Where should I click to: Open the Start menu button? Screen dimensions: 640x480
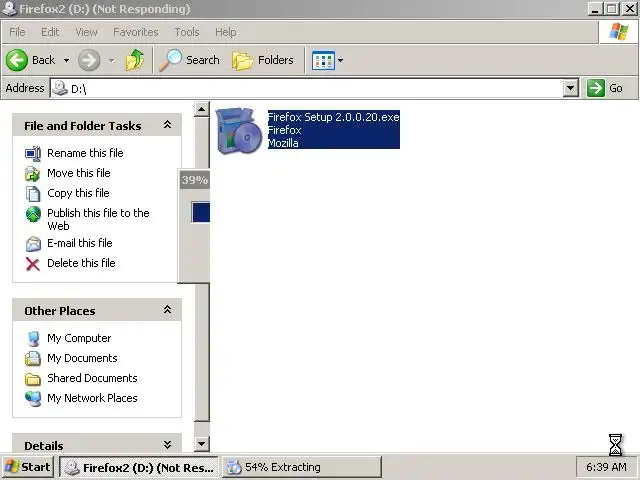[28, 467]
